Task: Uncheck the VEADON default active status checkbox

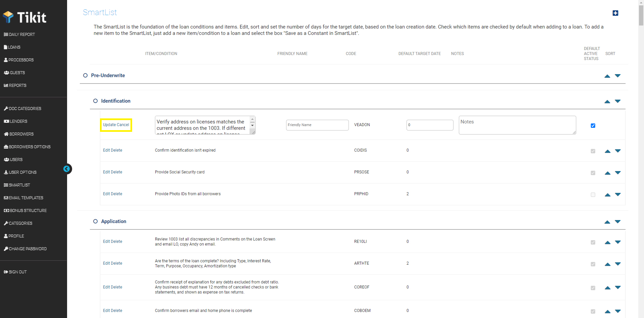Action: pos(593,125)
